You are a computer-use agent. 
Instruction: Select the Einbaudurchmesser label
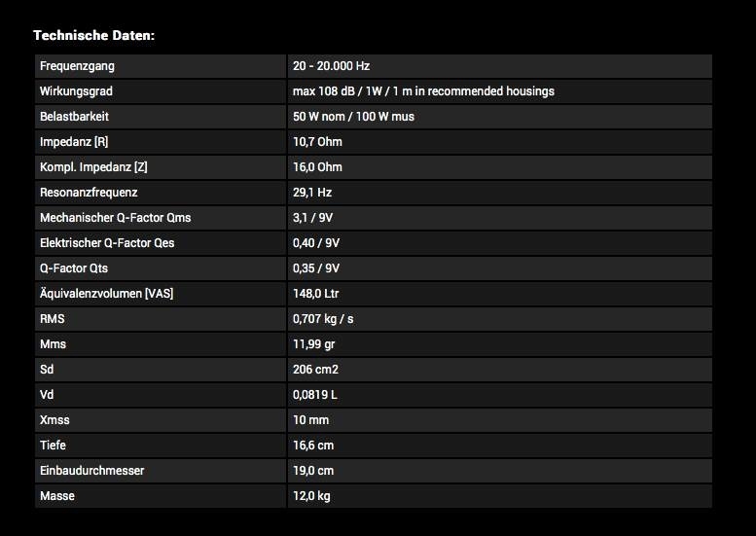point(91,471)
